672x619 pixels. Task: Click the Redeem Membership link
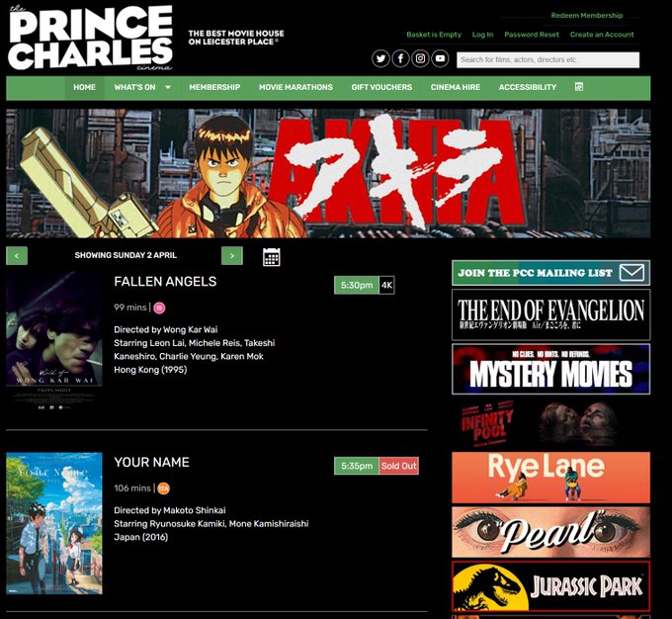[x=587, y=16]
